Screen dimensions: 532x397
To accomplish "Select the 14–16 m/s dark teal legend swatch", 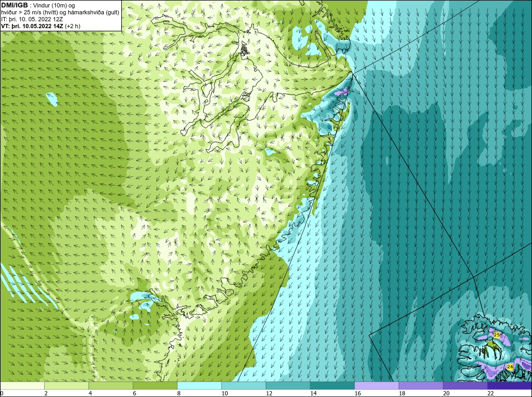I will click(x=332, y=386).
